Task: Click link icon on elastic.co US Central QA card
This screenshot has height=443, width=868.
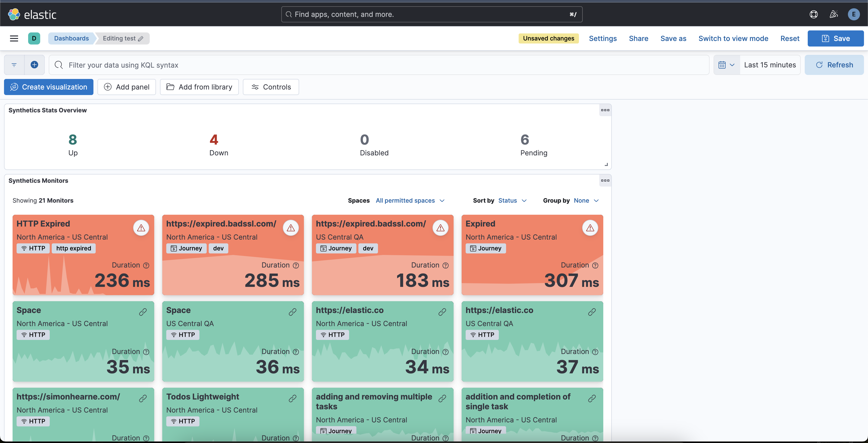Action: tap(592, 312)
